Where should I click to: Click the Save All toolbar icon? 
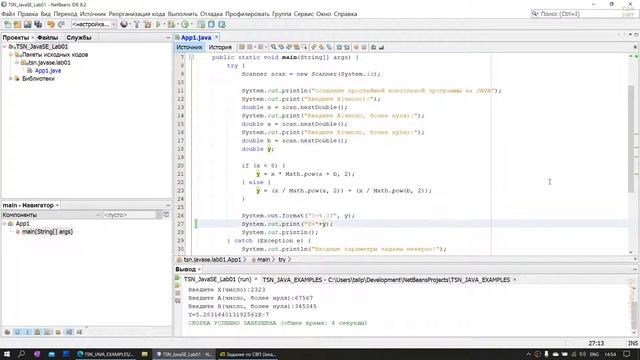tap(38, 24)
